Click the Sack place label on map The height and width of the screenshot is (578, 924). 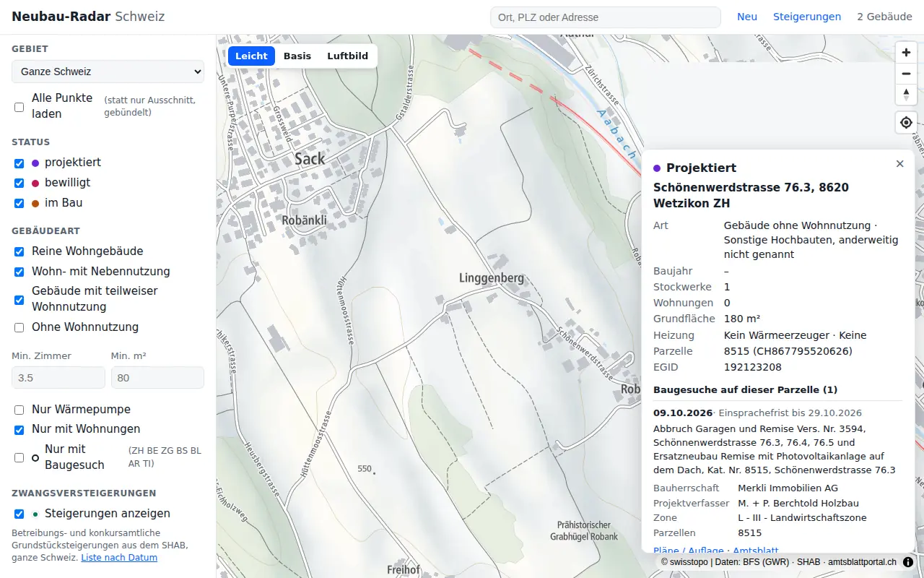(x=309, y=159)
